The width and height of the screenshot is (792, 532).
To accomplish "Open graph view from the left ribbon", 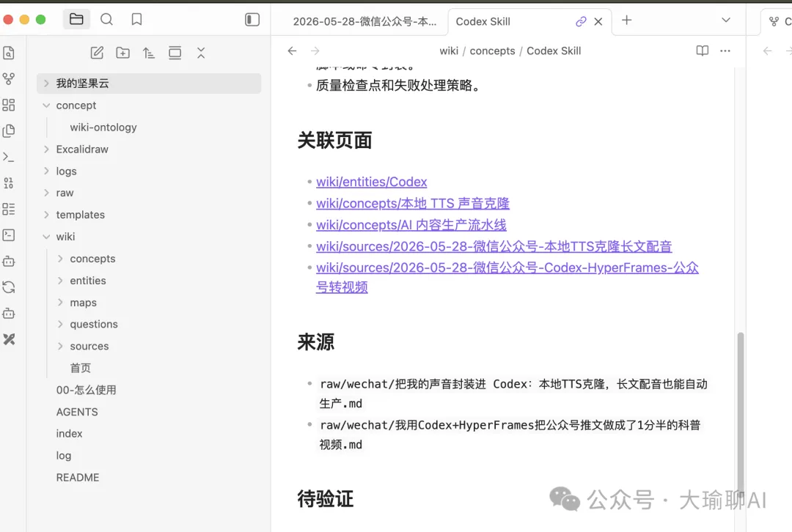I will (9, 78).
